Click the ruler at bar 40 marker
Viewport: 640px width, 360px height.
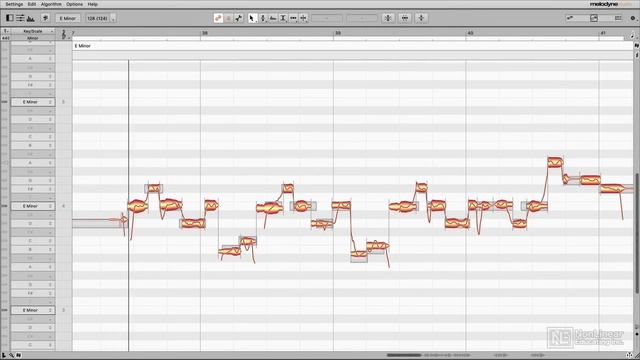point(469,33)
